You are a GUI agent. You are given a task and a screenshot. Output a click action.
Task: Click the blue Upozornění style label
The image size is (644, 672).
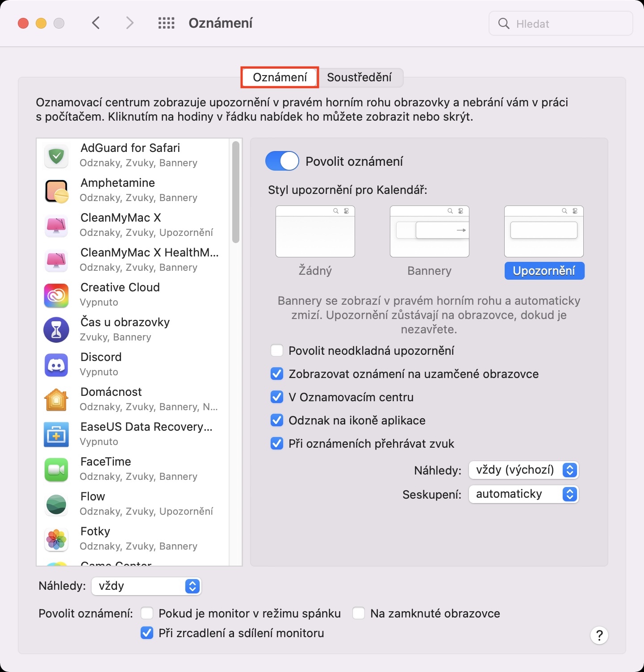tap(544, 271)
